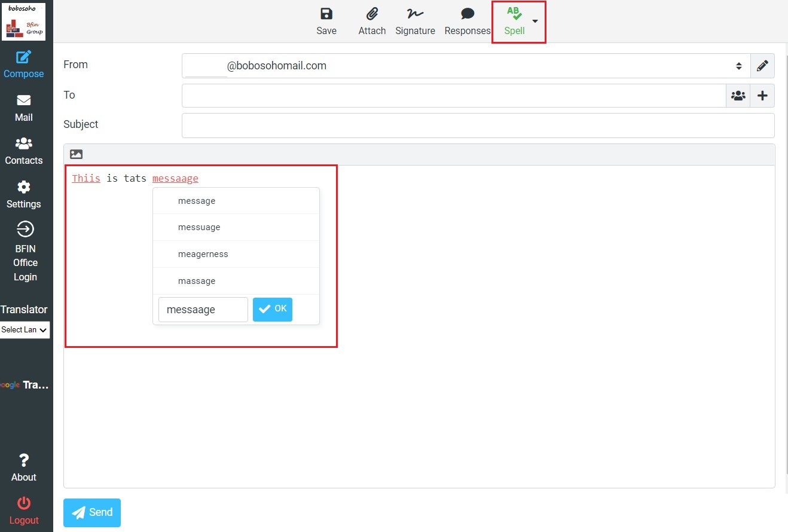788x532 pixels.
Task: Go to Contacts in sidebar
Action: point(24,151)
